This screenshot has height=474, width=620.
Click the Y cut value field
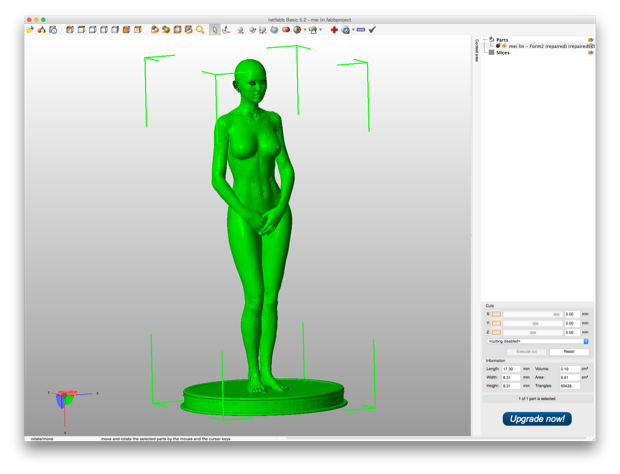point(572,323)
